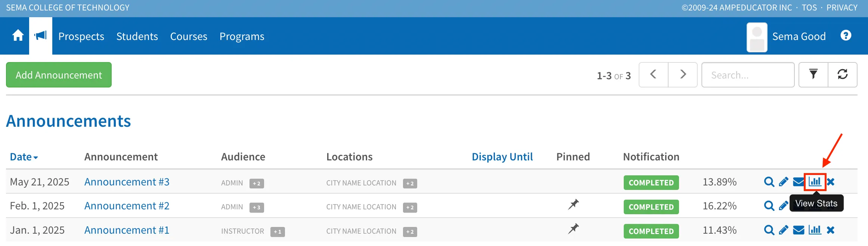Send notification email for Announcement #1
Viewport: 868px width, 246px height.
tap(799, 230)
